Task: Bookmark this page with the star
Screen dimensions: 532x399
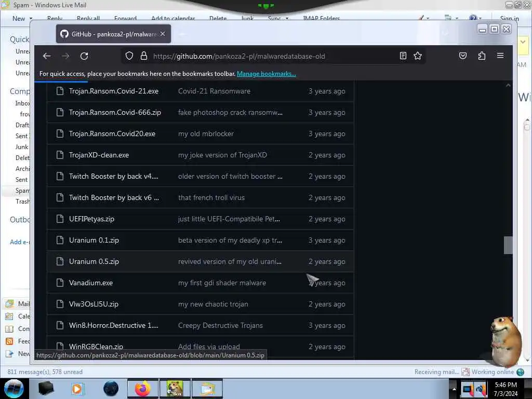Action: (418, 56)
